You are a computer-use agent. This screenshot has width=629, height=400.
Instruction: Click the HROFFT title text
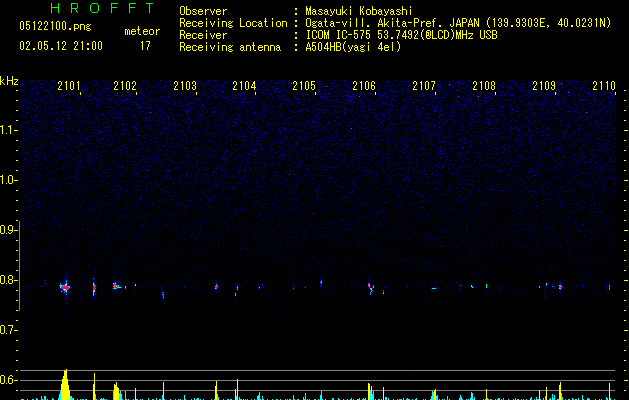(x=103, y=8)
